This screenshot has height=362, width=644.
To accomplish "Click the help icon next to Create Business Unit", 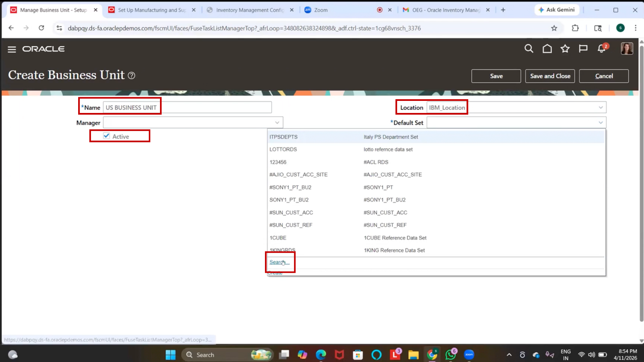I will tap(131, 76).
